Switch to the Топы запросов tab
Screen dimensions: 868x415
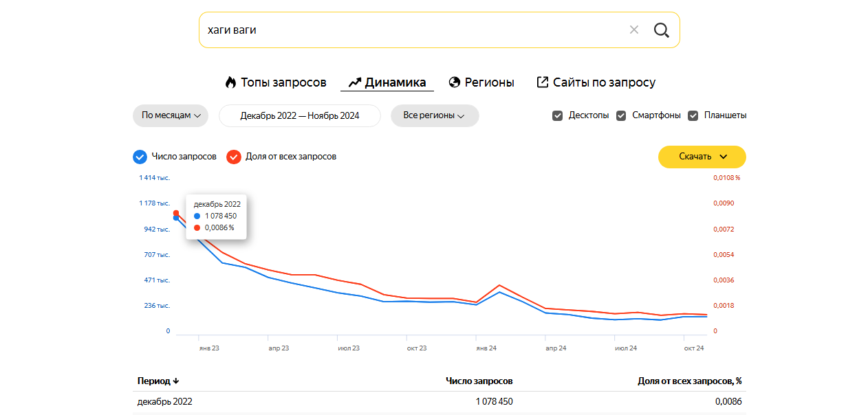[283, 82]
